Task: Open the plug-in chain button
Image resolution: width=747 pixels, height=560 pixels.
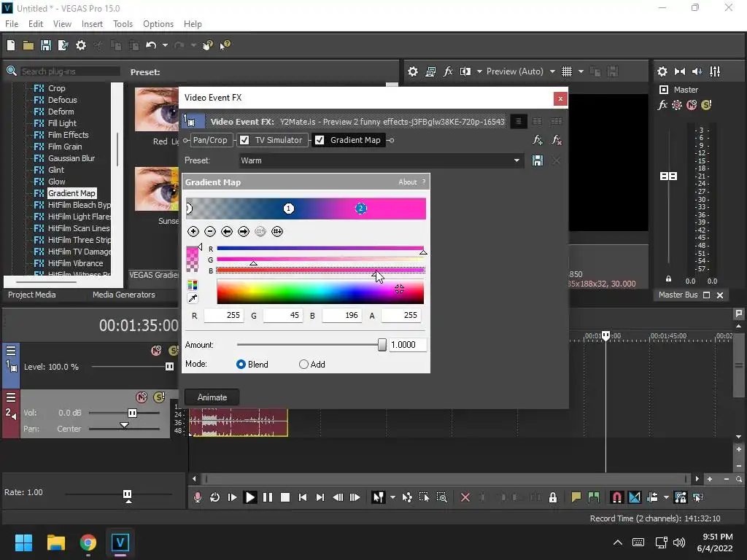Action: click(x=538, y=140)
